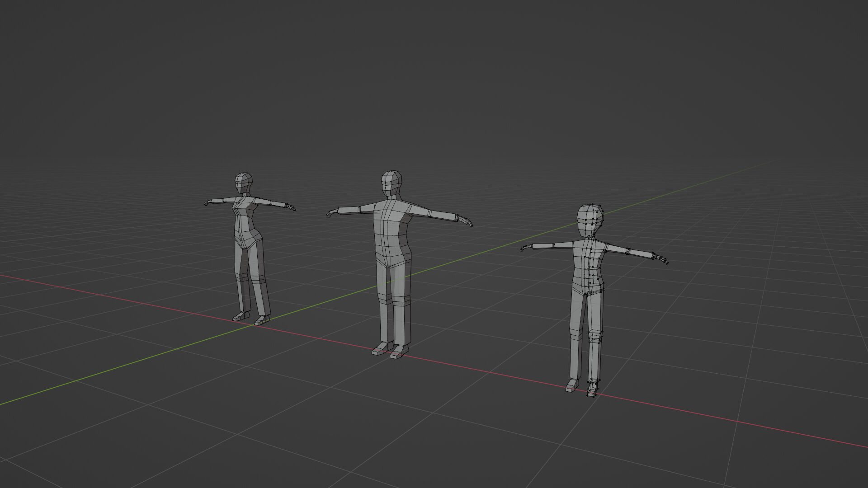The height and width of the screenshot is (488, 868).
Task: Click the right figure's outstretched hand on left side
Action: [527, 248]
